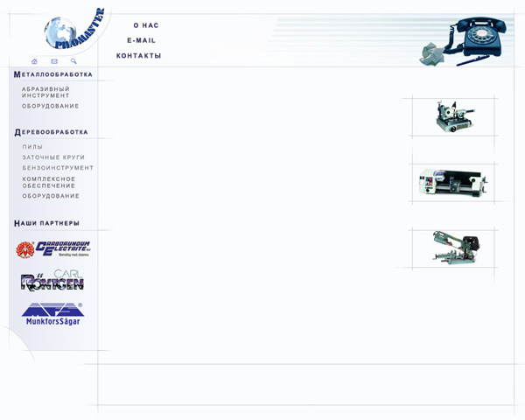
Task: Open the КОНТАКТЫ menu item
Action: [x=138, y=55]
